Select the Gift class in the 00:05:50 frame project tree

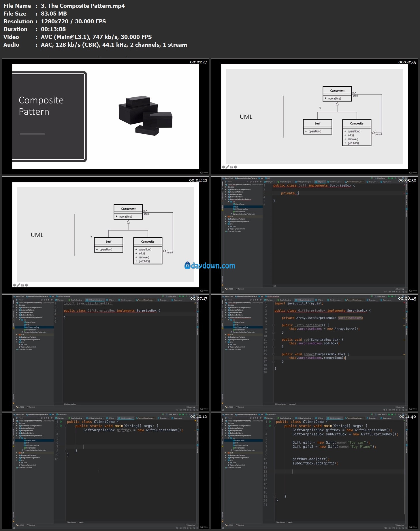coord(236,207)
